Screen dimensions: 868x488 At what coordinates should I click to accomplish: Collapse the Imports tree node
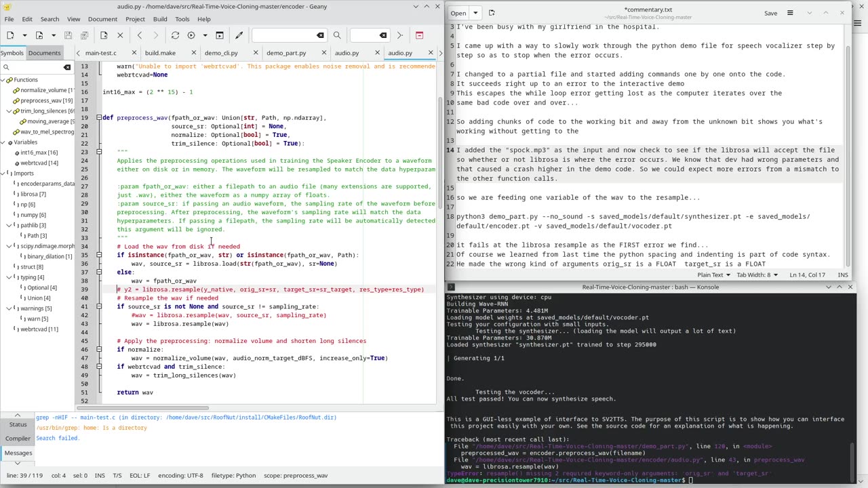3,174
